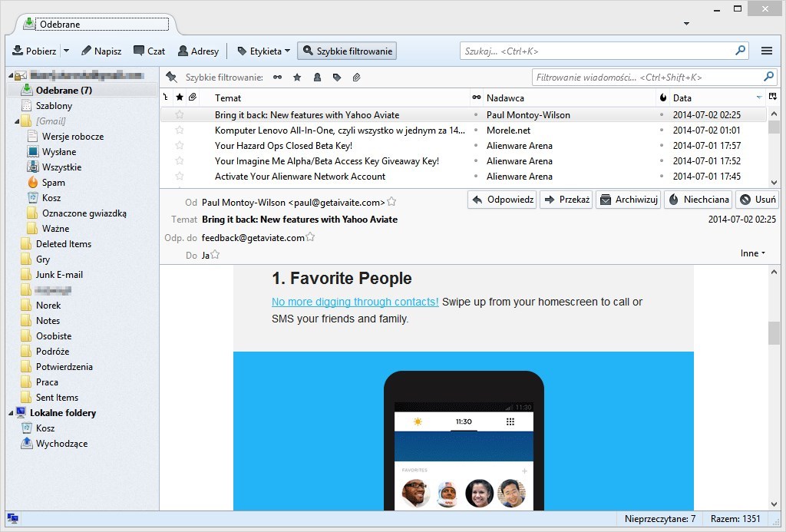The height and width of the screenshot is (532, 786).
Task: Collapse Lokalne foldery tree
Action: (11, 413)
